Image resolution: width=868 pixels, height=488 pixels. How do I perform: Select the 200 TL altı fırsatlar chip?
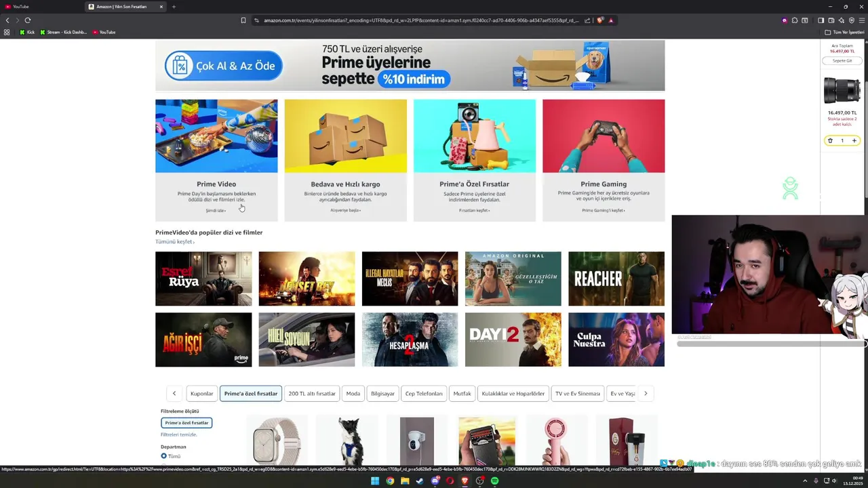pos(312,393)
